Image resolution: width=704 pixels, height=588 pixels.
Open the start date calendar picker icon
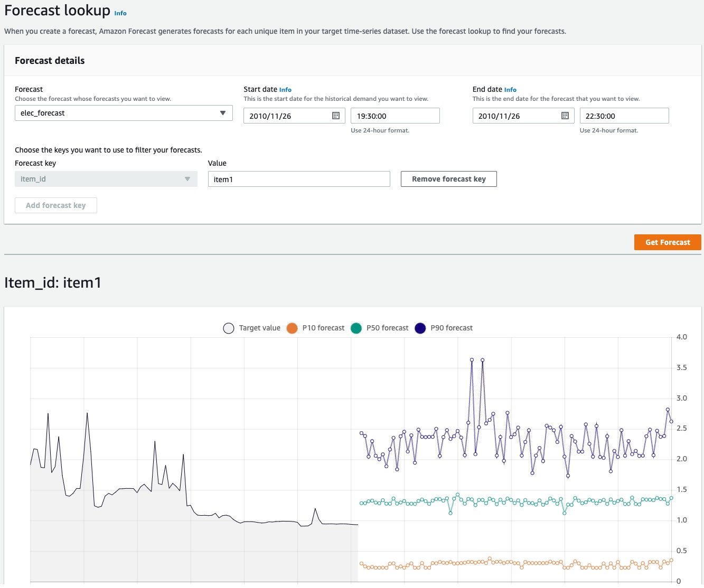pyautogui.click(x=336, y=116)
